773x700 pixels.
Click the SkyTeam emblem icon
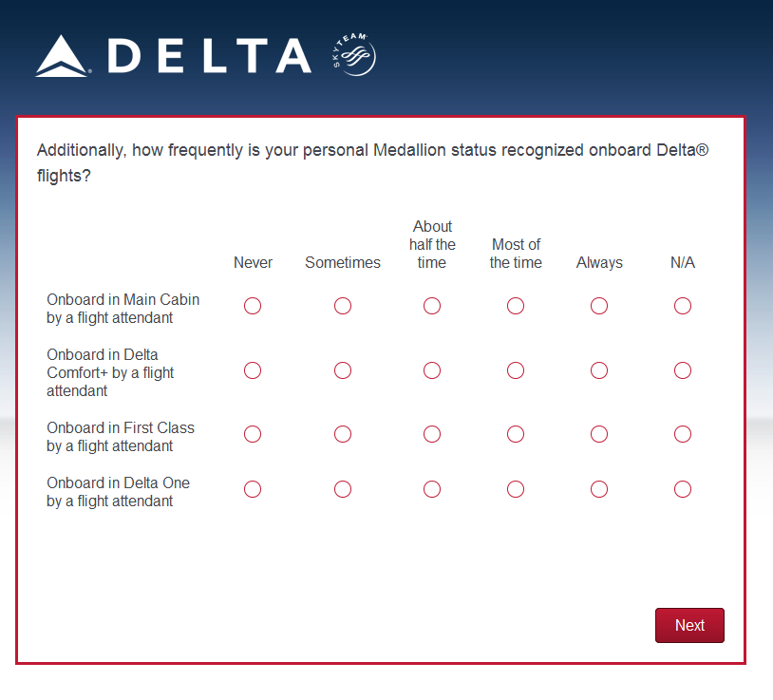[x=355, y=56]
